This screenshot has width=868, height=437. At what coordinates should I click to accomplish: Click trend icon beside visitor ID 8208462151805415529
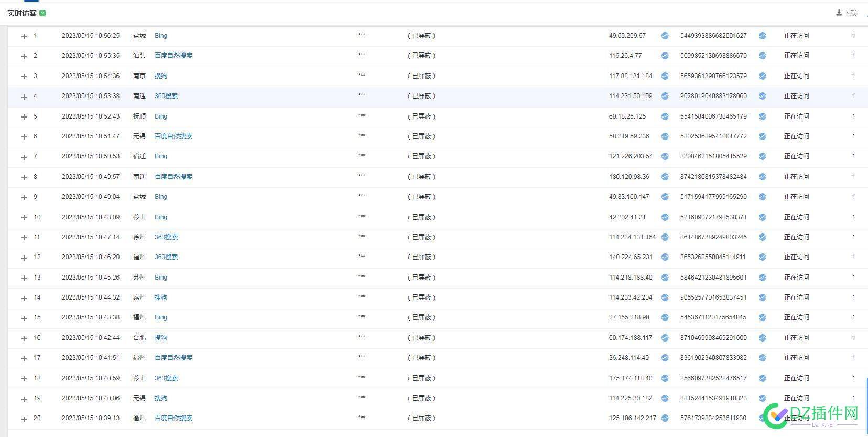[763, 156]
